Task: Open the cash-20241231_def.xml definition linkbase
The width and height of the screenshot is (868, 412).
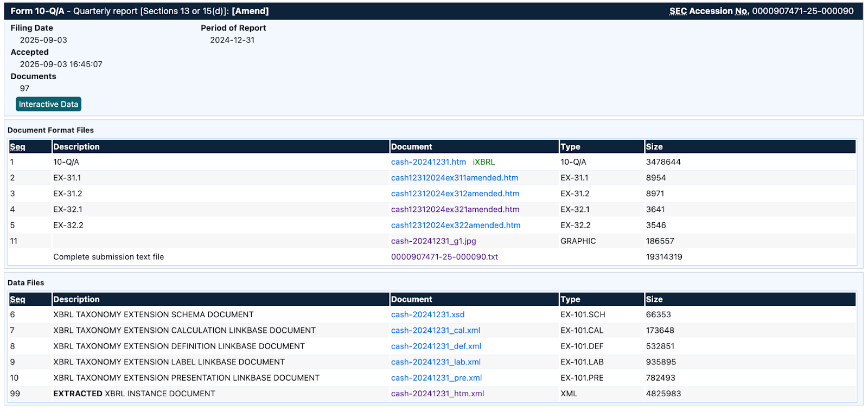Action: 436,346
